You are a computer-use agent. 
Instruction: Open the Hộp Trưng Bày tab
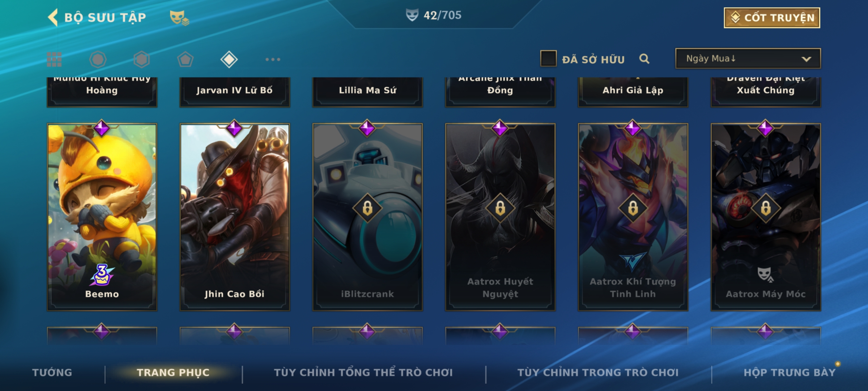click(x=790, y=373)
